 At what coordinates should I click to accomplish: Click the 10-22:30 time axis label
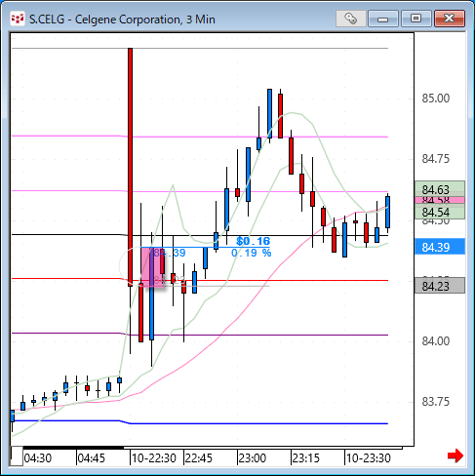(x=153, y=458)
